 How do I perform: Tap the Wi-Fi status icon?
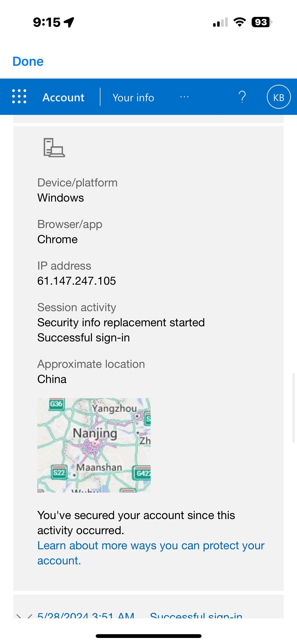[x=240, y=22]
